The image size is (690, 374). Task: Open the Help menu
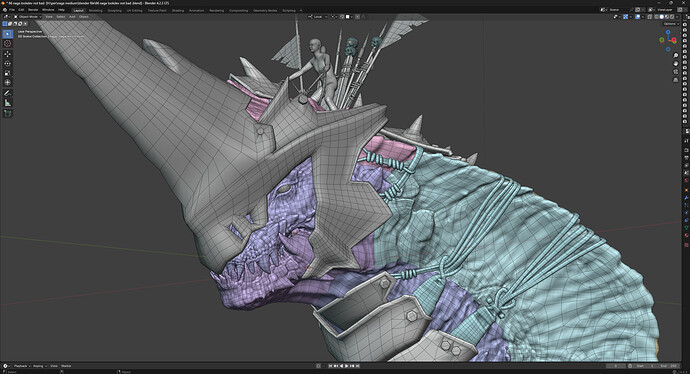[61, 10]
